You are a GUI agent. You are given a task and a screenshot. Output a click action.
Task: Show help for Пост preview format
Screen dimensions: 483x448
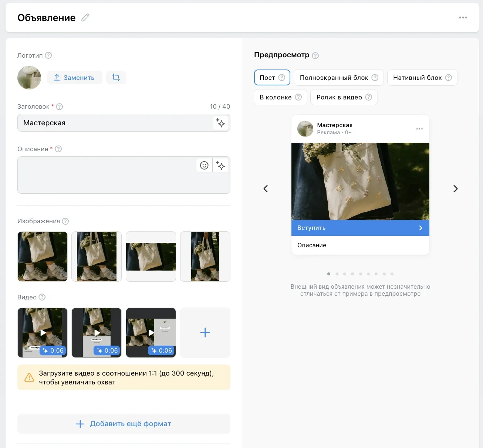[x=282, y=78]
